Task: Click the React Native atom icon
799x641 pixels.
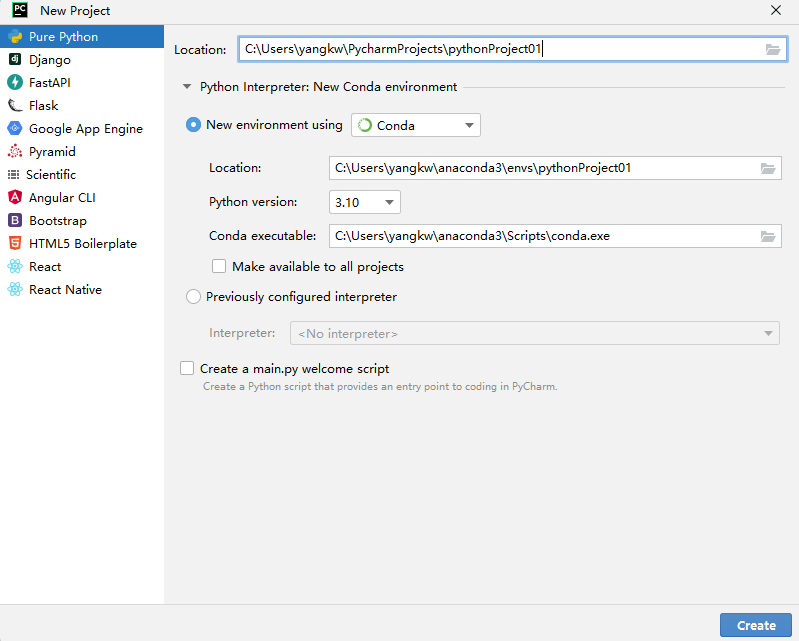Action: pos(15,289)
